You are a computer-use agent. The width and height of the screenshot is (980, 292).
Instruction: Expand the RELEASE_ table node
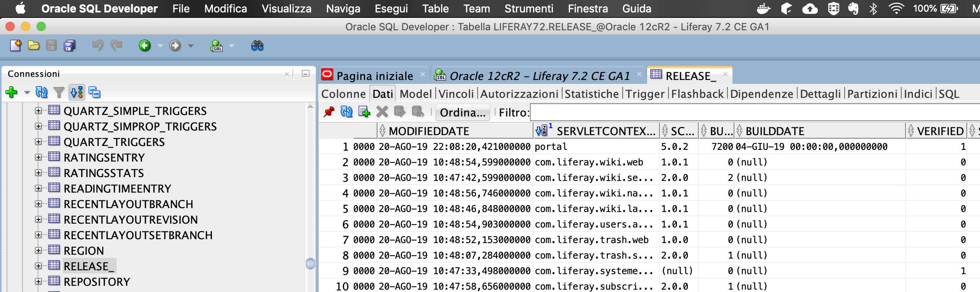click(38, 266)
